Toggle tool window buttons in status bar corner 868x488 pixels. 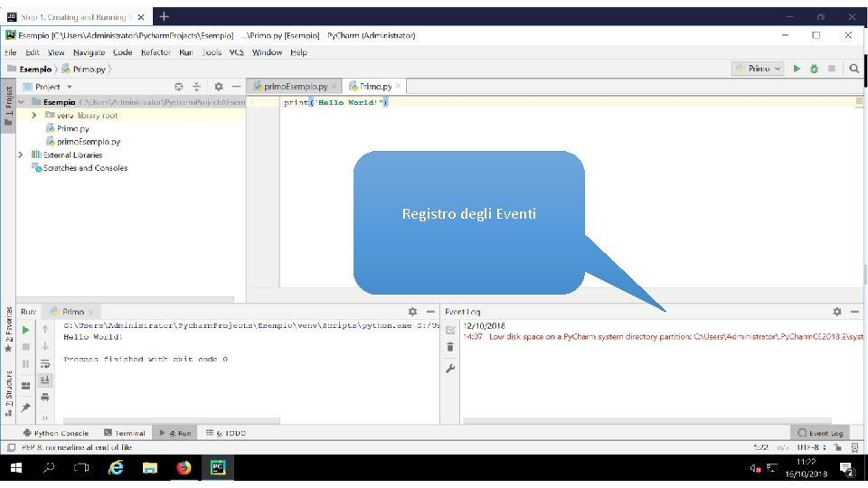(11, 447)
